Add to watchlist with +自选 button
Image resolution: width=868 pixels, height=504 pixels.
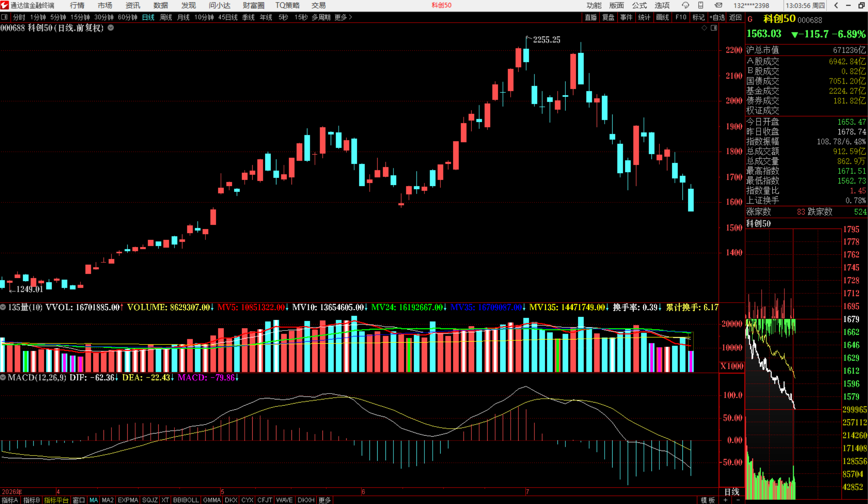coord(717,17)
